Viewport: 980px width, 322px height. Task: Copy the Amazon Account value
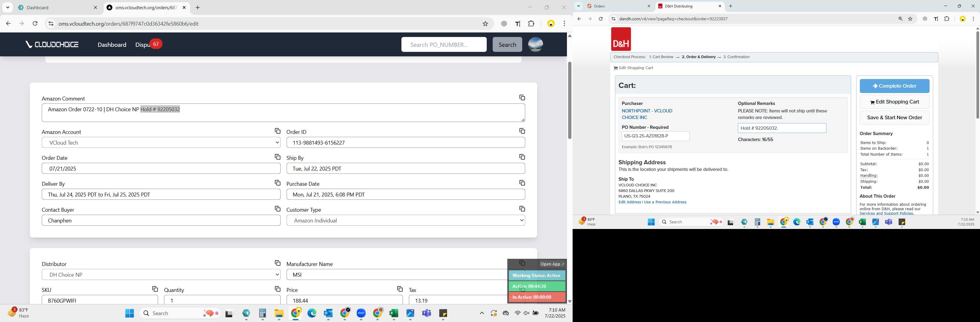point(277,131)
